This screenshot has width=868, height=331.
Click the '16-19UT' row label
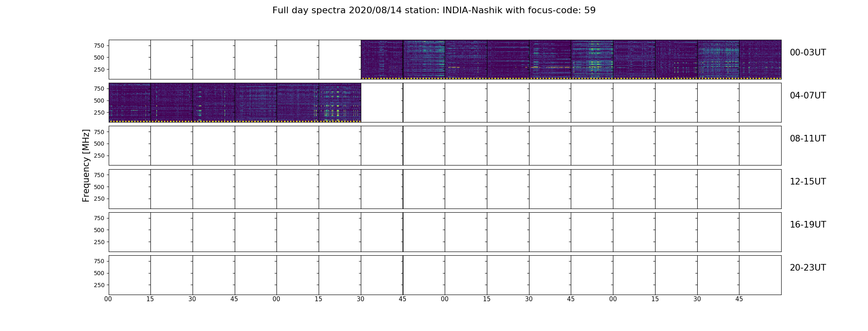808,225
